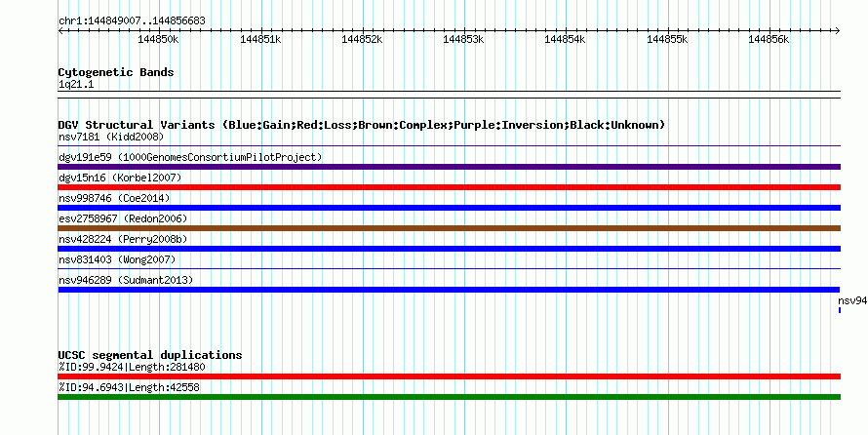
Task: Click the green segmental duplication bar
Action: (450, 397)
